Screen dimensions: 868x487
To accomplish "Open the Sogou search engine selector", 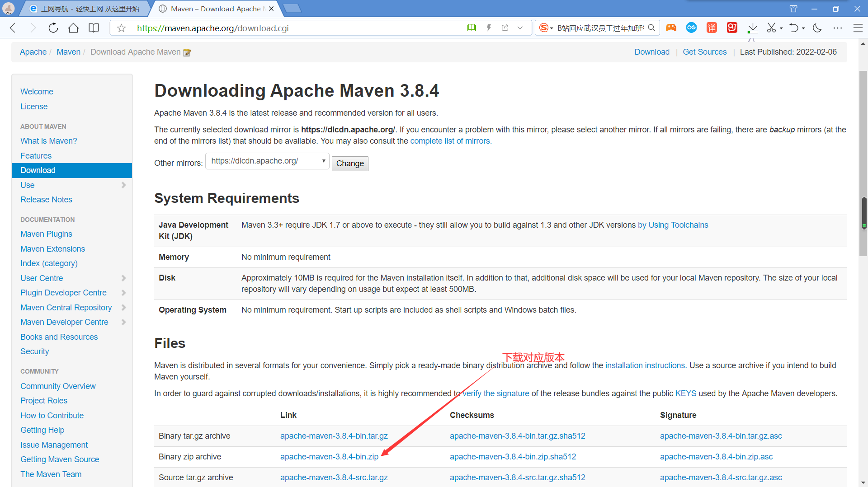I will (x=546, y=28).
